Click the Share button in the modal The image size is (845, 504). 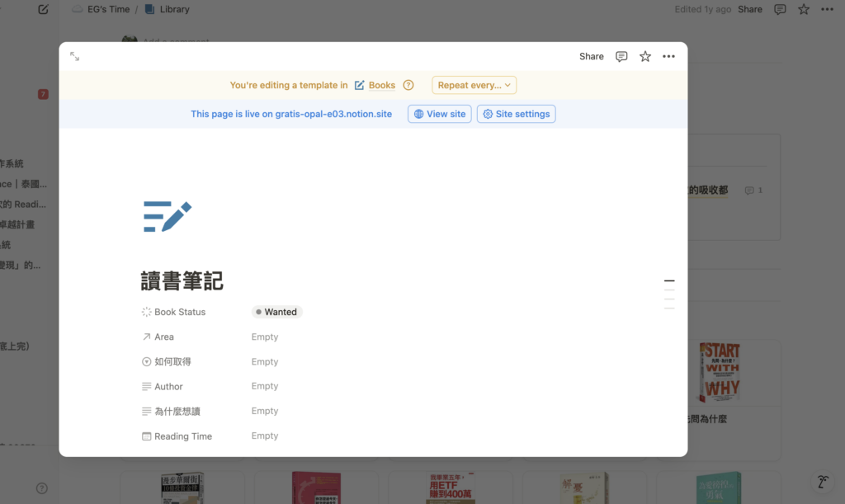click(591, 56)
